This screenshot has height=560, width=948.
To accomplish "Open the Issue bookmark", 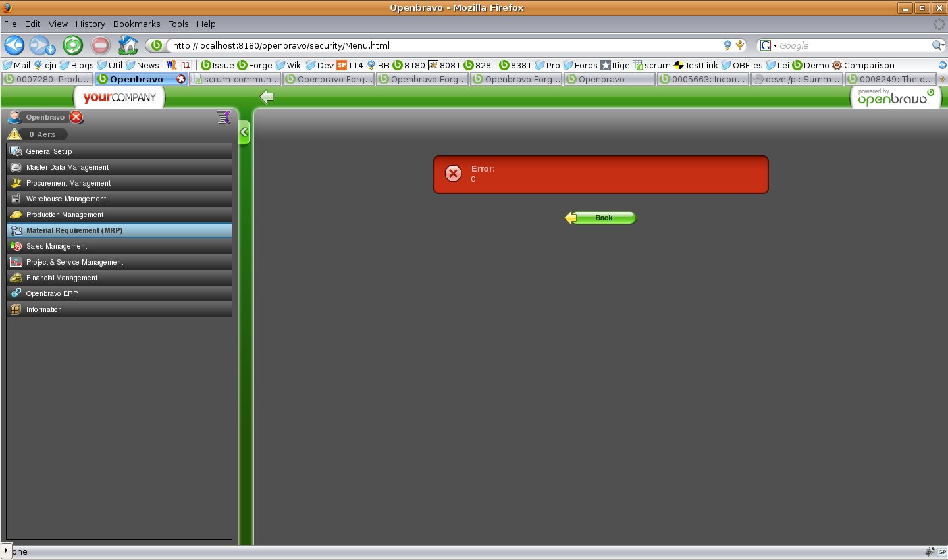I will (218, 65).
